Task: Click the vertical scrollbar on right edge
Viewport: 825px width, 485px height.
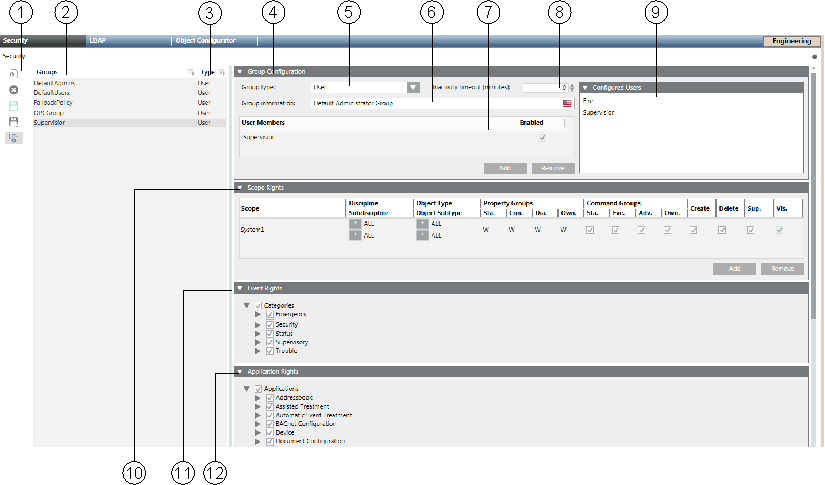Action: pyautogui.click(x=813, y=200)
